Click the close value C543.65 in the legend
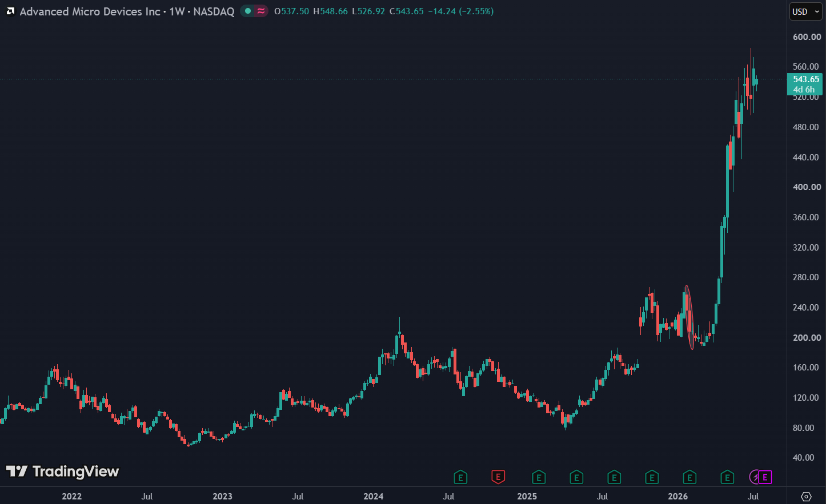 click(407, 11)
